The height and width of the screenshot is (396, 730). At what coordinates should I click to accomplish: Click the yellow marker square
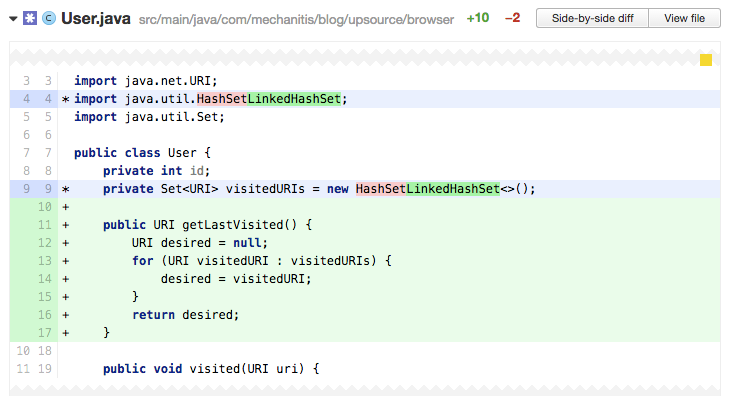(706, 60)
